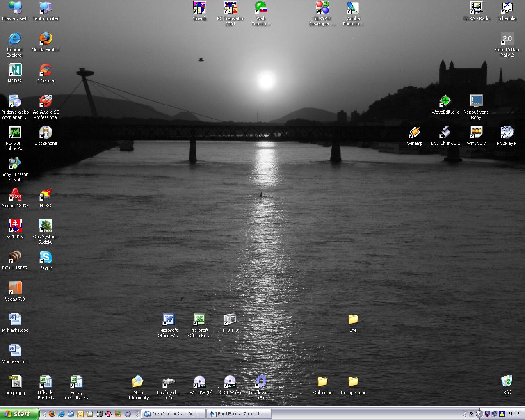
Task: Switch to Ford Focus taskbar window
Action: pos(237,414)
